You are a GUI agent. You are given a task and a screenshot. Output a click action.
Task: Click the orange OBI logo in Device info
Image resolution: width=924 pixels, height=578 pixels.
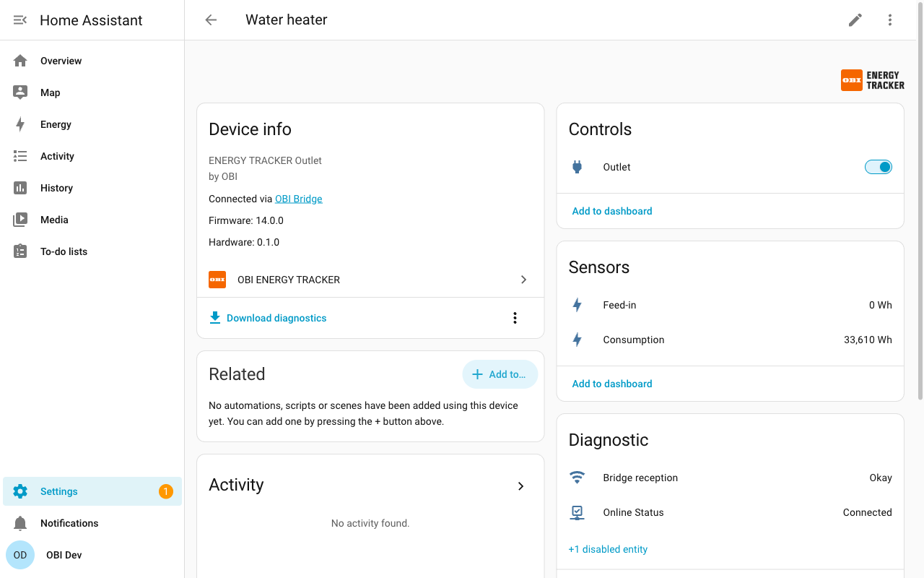pos(217,280)
